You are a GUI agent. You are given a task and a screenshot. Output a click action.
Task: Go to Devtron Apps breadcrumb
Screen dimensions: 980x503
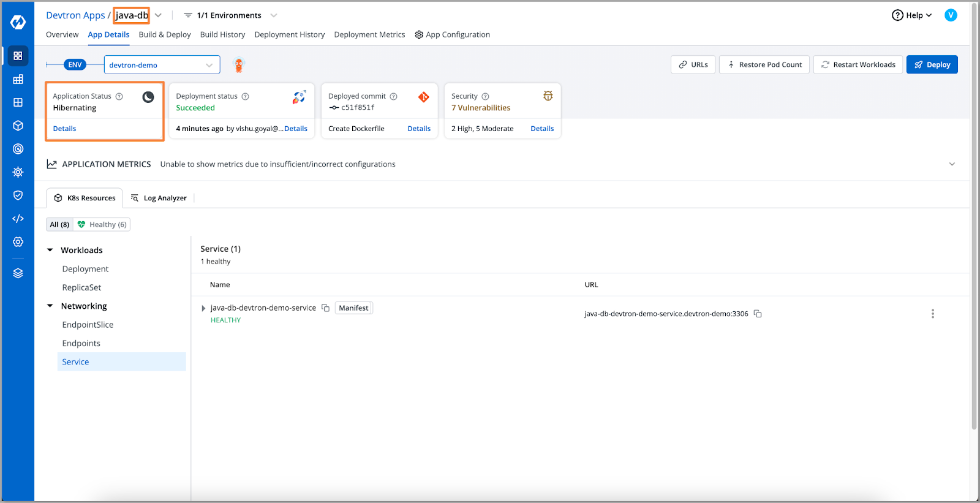[75, 15]
